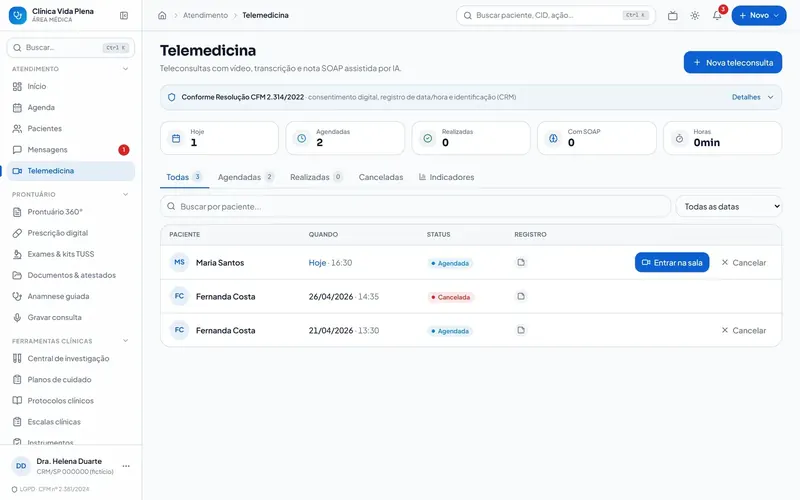Click the Cancelada status badge
Image resolution: width=800 pixels, height=500 pixels.
coord(451,297)
